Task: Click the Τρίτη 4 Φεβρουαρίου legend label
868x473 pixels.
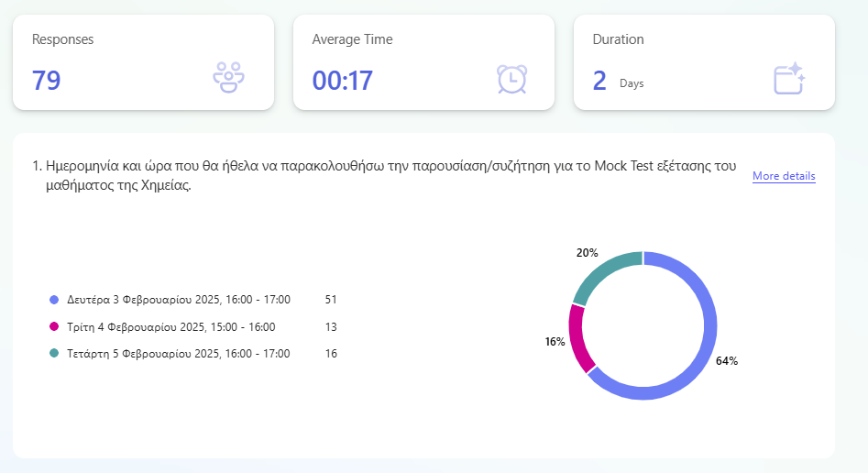Action: click(x=170, y=326)
